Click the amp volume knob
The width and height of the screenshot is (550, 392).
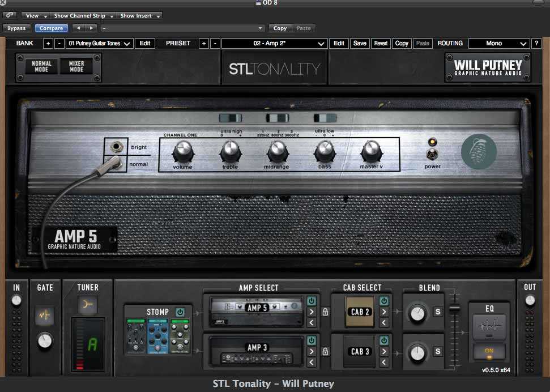(x=183, y=152)
